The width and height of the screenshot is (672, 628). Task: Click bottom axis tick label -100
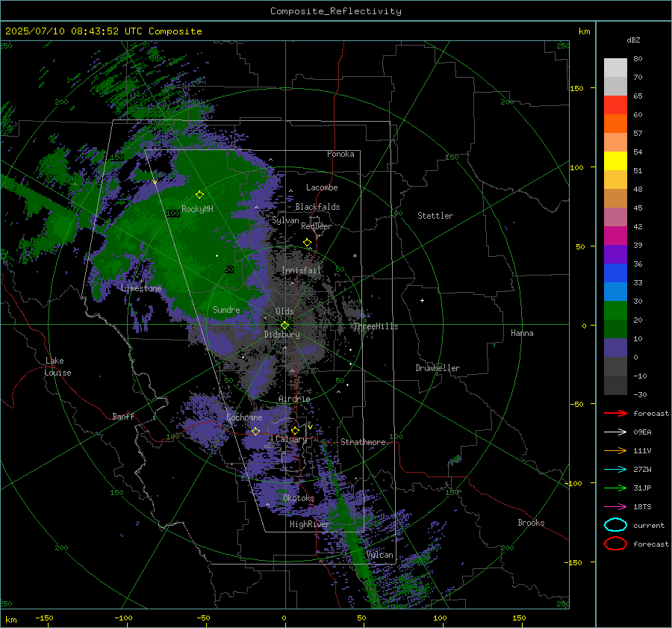123,618
